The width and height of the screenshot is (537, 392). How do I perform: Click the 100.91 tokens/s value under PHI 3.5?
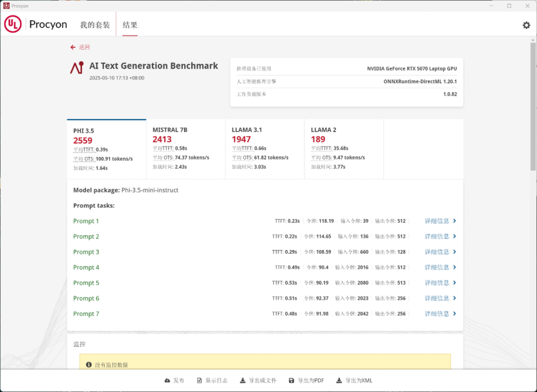point(114,159)
